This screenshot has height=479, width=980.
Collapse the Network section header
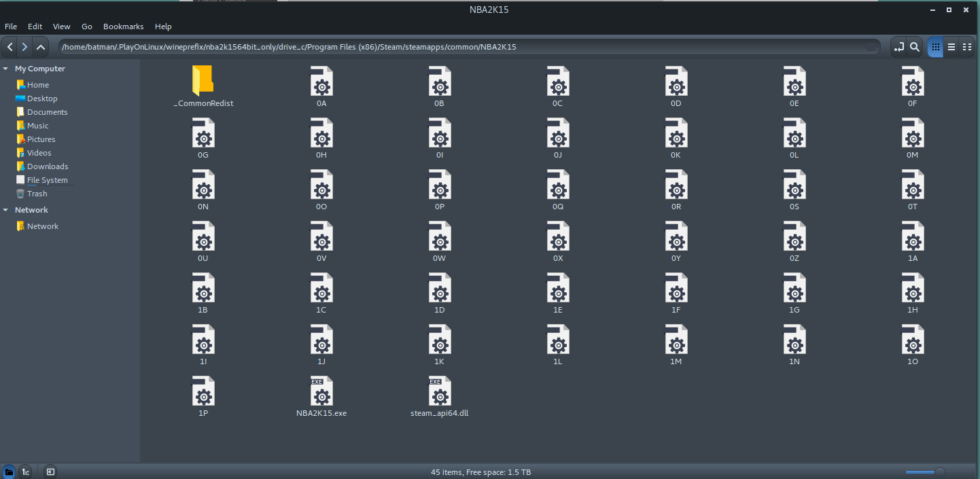(x=5, y=210)
